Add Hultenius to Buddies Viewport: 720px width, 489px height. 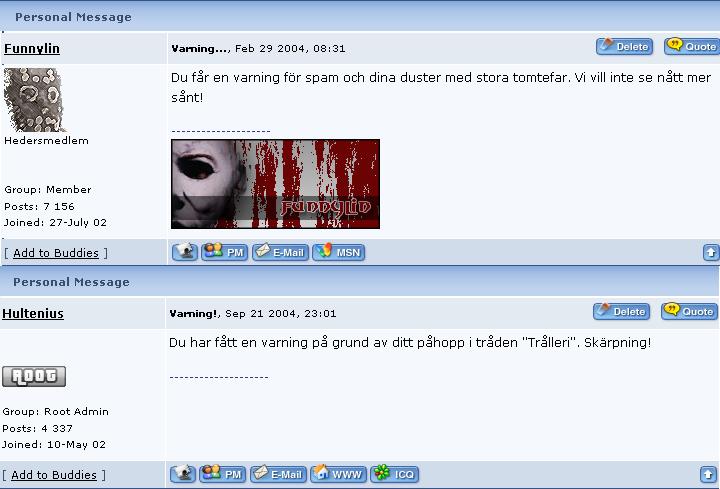click(x=54, y=475)
